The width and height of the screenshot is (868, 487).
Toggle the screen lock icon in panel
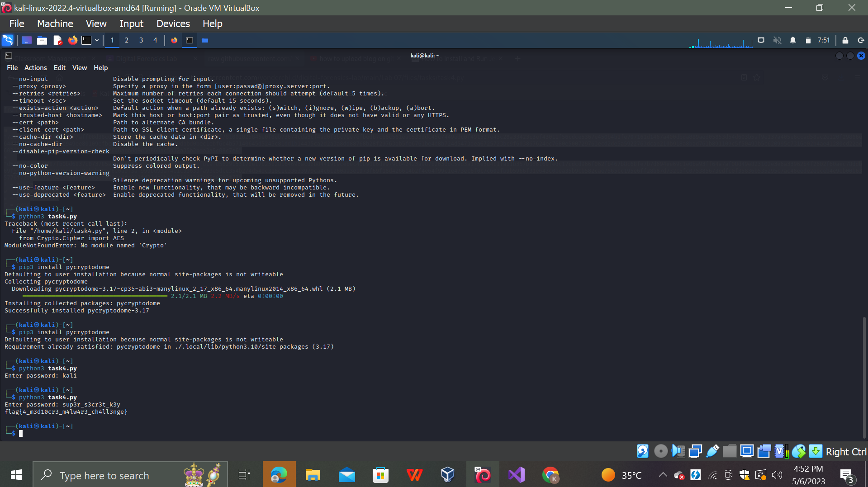[x=844, y=40]
